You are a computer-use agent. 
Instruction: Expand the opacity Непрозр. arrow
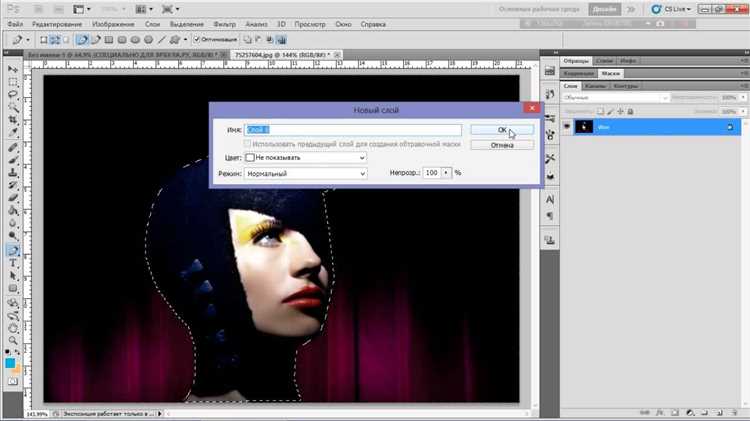(446, 173)
